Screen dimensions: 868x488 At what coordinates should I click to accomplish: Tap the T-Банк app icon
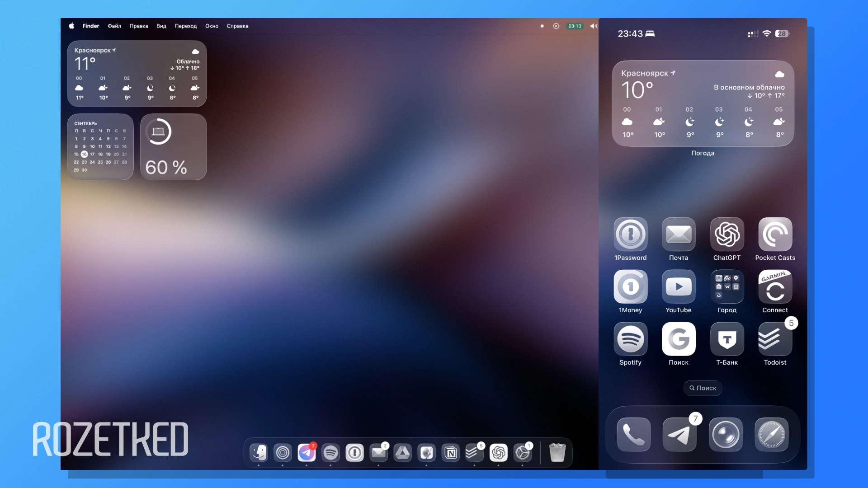726,339
